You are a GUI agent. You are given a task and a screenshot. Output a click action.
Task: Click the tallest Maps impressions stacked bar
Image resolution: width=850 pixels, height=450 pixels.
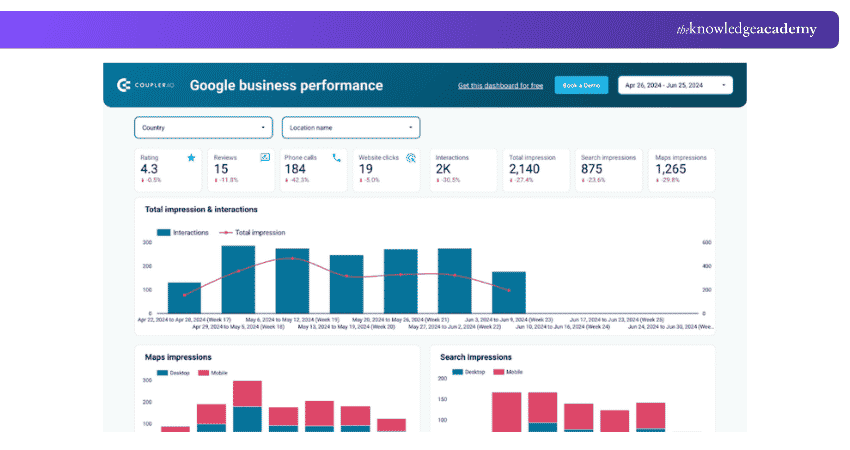pyautogui.click(x=247, y=406)
